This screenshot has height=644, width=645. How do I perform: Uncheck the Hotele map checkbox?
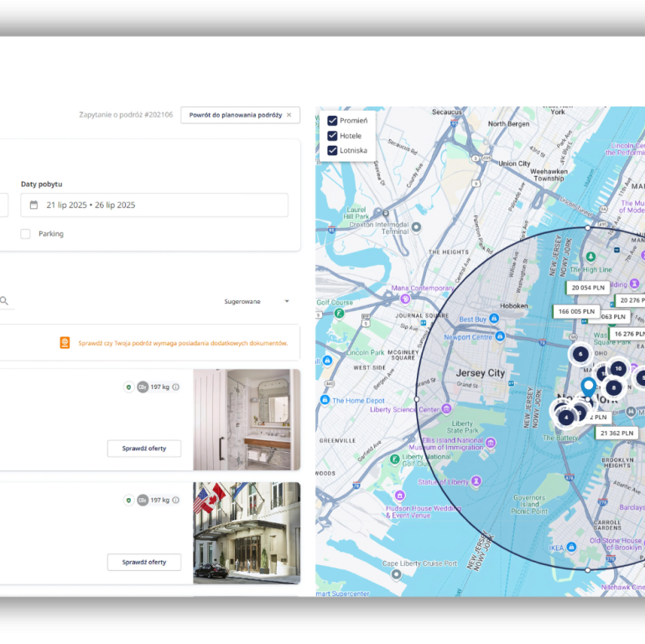[x=332, y=136]
